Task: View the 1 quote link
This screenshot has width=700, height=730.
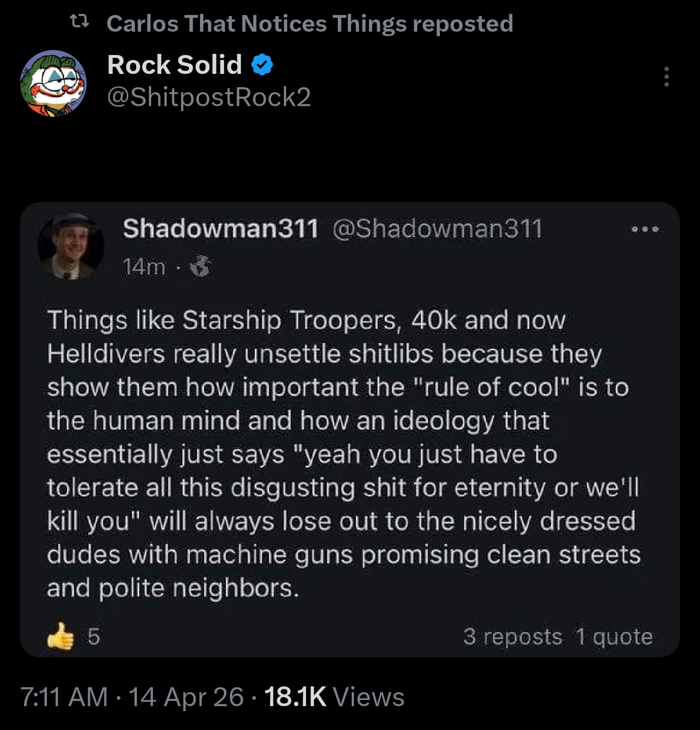Action: coord(614,637)
